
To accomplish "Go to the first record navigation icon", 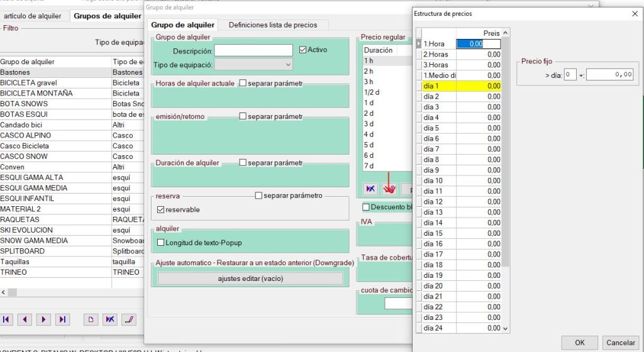I will pos(6,319).
